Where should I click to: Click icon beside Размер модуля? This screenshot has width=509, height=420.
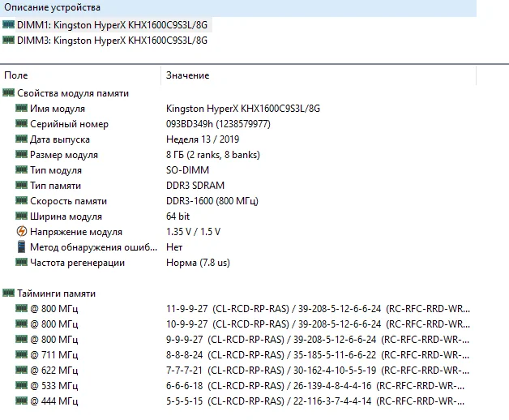21,154
